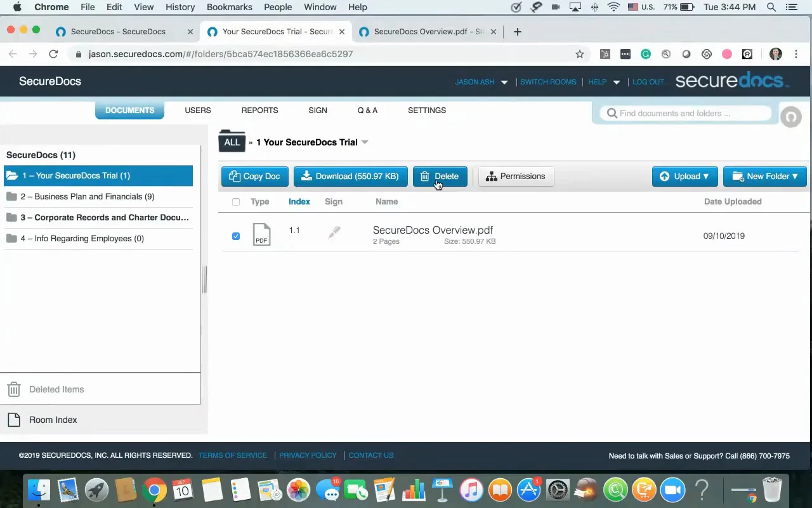Open the PRIVACY POLICY link
This screenshot has width=812, height=508.
308,455
